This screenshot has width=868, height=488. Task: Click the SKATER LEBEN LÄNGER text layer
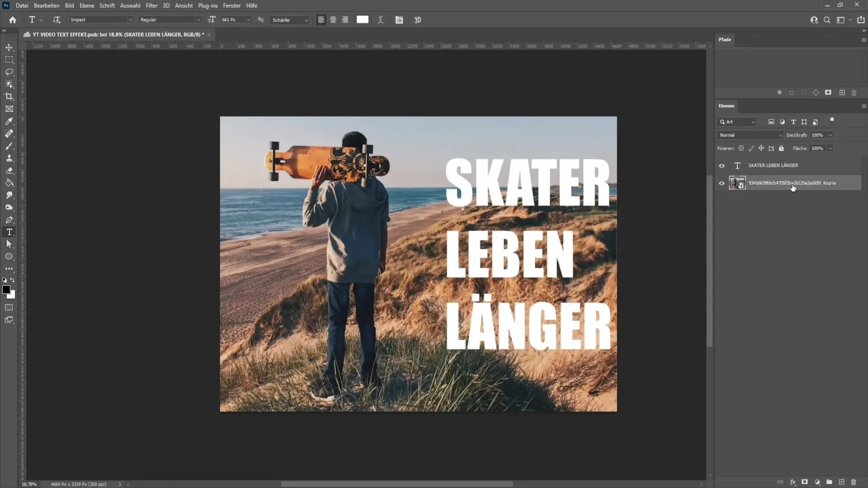click(x=773, y=165)
